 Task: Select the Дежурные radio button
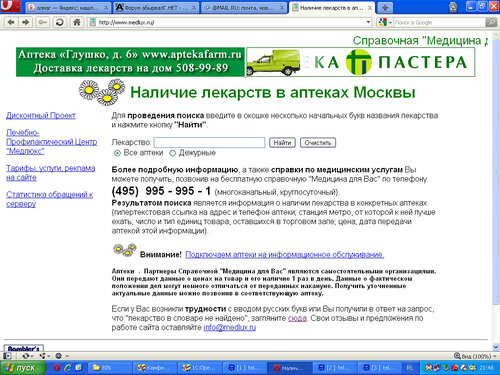[x=172, y=153]
